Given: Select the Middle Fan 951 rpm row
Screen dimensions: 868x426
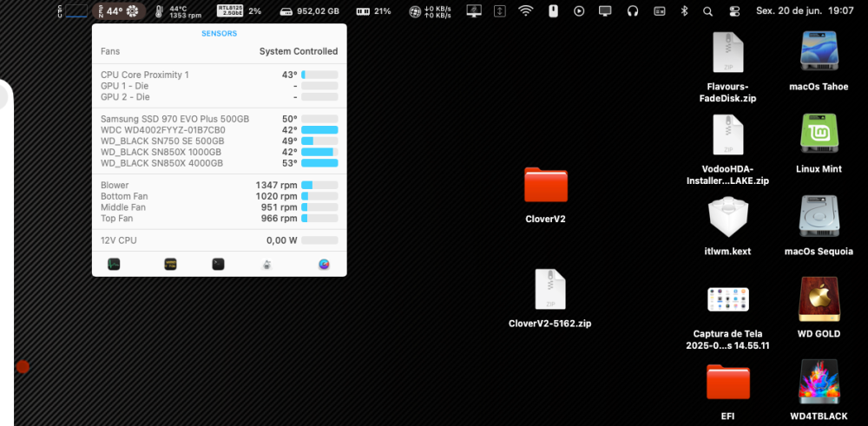Looking at the screenshot, I should pyautogui.click(x=220, y=207).
